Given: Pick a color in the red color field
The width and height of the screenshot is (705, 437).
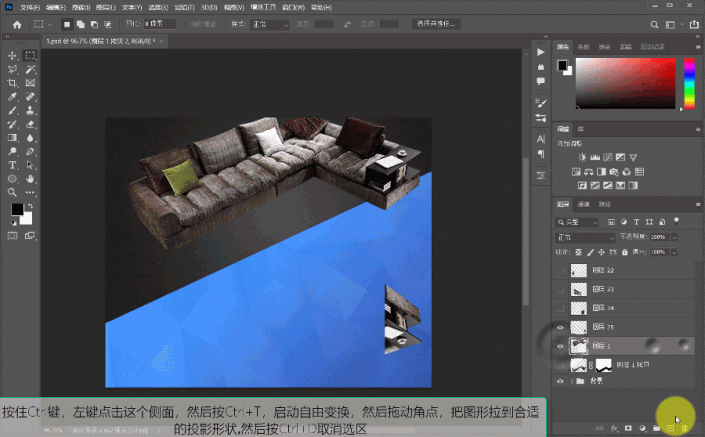Looking at the screenshot, I should click(x=625, y=83).
